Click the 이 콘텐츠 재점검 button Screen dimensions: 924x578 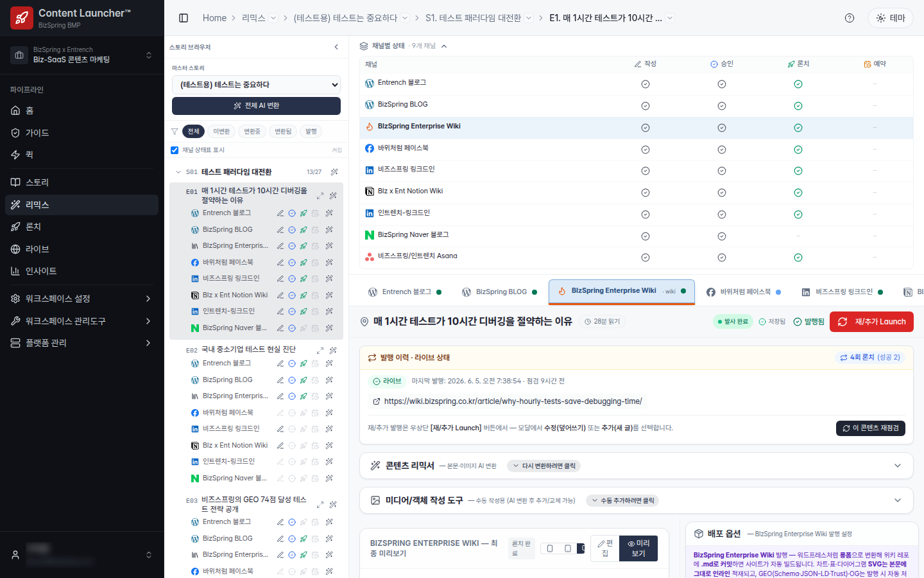[871, 428]
